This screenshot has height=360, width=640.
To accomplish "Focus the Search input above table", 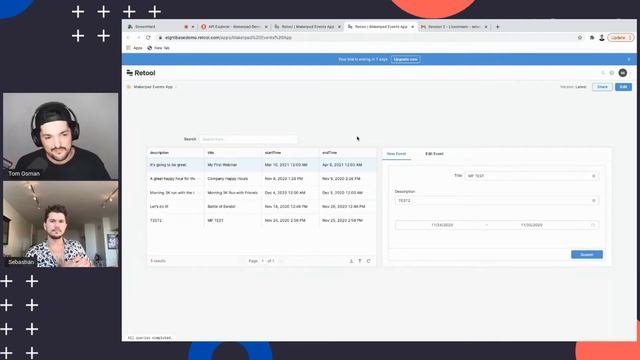I will [x=248, y=139].
